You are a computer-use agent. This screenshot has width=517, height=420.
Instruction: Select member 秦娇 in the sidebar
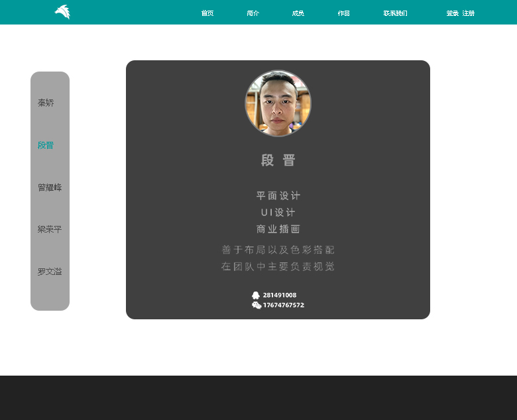click(x=46, y=103)
